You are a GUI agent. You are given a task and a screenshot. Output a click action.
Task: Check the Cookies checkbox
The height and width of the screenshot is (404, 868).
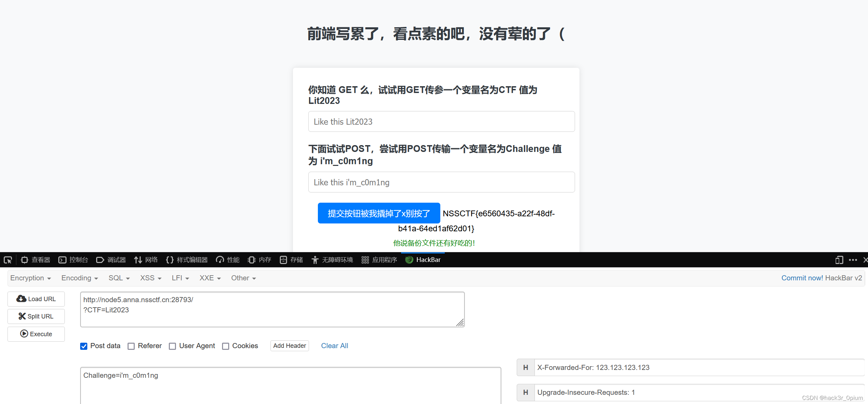click(225, 346)
